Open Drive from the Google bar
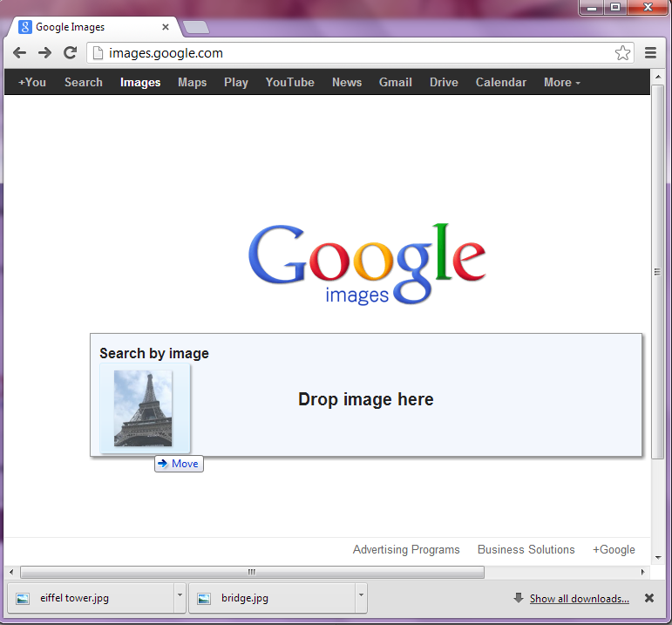 pos(444,82)
